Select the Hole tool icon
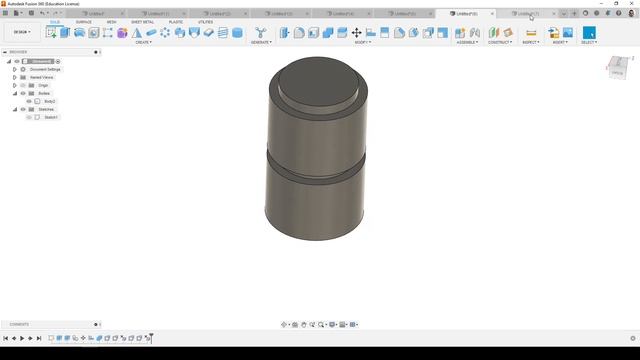The width and height of the screenshot is (640, 360). click(x=93, y=33)
